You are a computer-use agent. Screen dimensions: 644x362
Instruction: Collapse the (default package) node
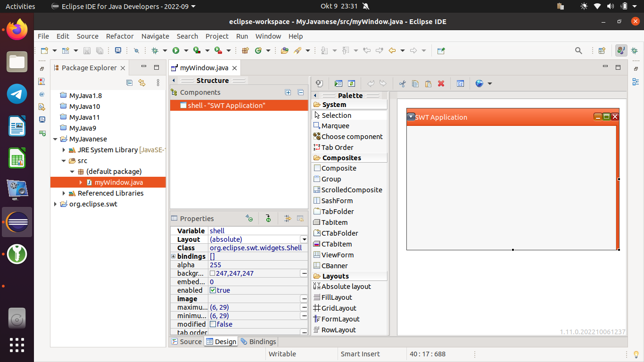[72, 172]
